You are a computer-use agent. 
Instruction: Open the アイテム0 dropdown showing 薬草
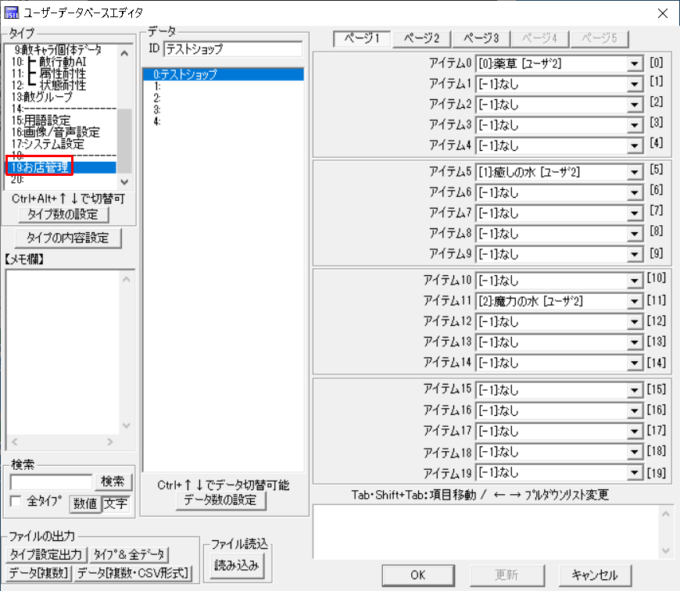pyautogui.click(x=635, y=64)
